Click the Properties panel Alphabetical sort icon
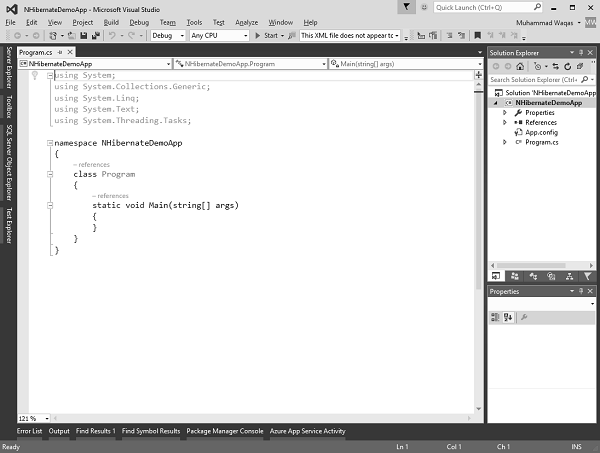 508,317
